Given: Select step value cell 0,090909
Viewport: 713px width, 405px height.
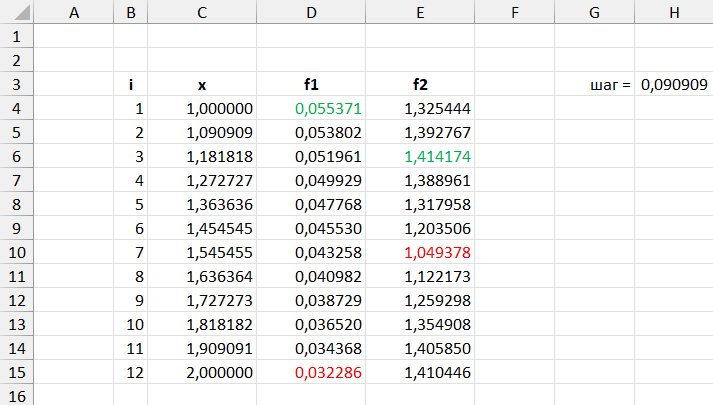Looking at the screenshot, I should click(674, 84).
